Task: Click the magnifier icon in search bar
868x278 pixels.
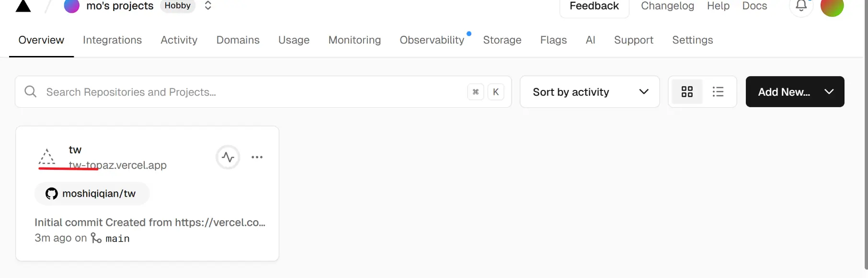Action: click(30, 91)
